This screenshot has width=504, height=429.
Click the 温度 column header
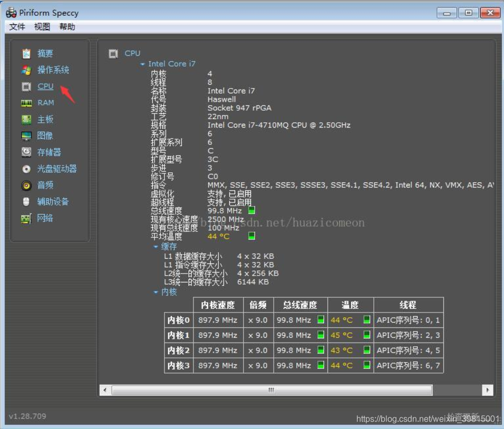(x=351, y=305)
